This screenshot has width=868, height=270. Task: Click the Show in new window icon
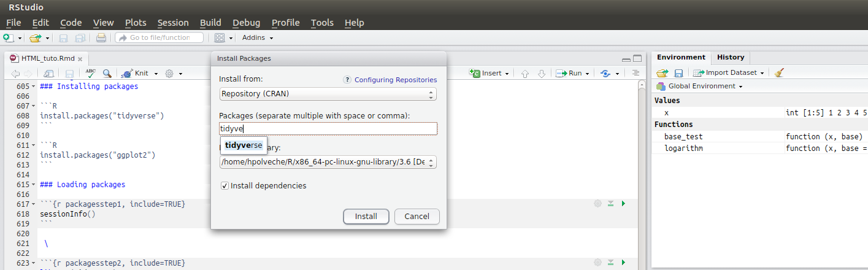tap(49, 74)
